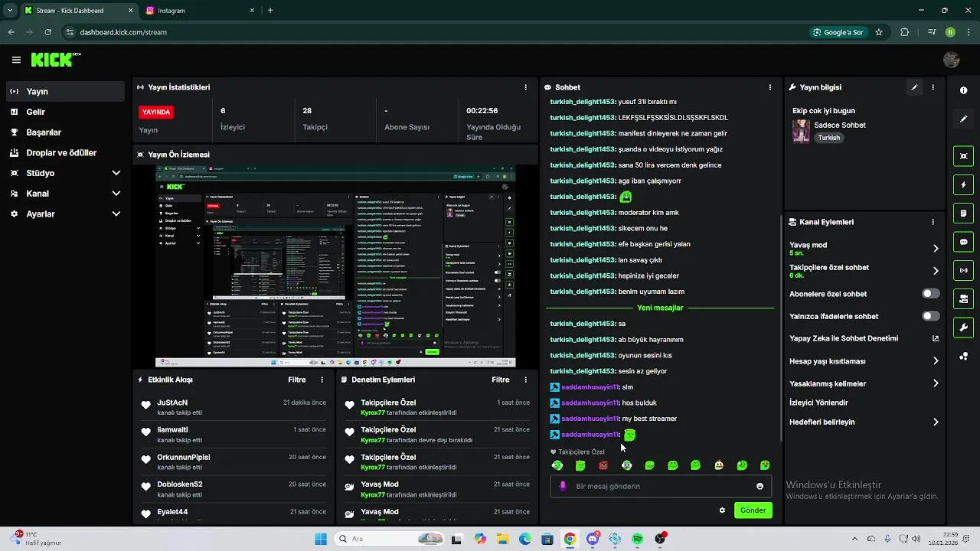Open the Sohbet panel three-dot menu

(x=769, y=87)
